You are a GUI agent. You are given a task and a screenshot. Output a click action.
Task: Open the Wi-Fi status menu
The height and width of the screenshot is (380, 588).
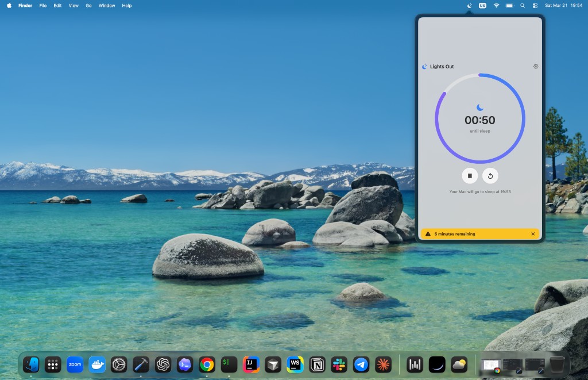pyautogui.click(x=496, y=6)
